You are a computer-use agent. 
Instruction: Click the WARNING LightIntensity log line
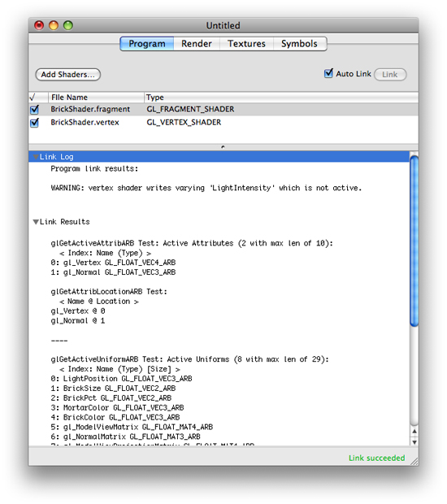[x=206, y=188]
